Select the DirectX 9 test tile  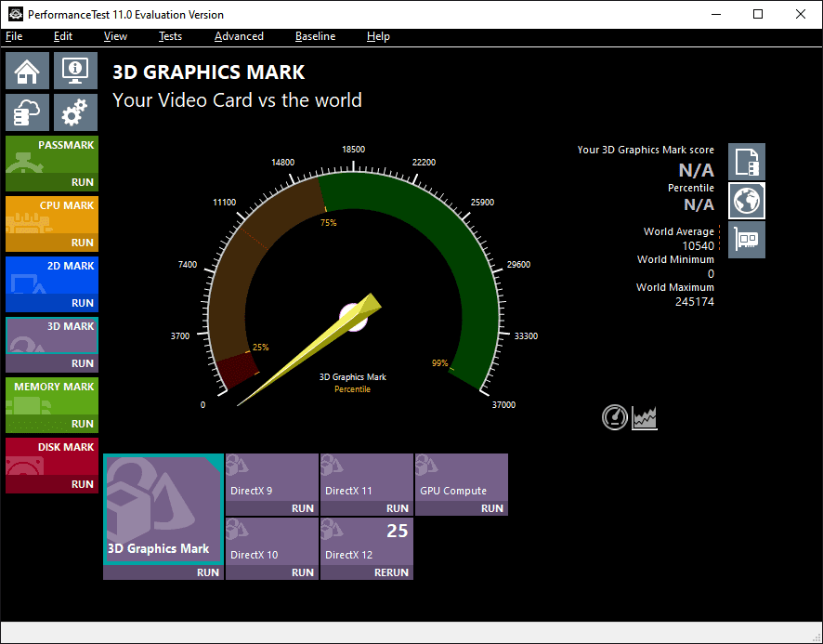point(272,478)
